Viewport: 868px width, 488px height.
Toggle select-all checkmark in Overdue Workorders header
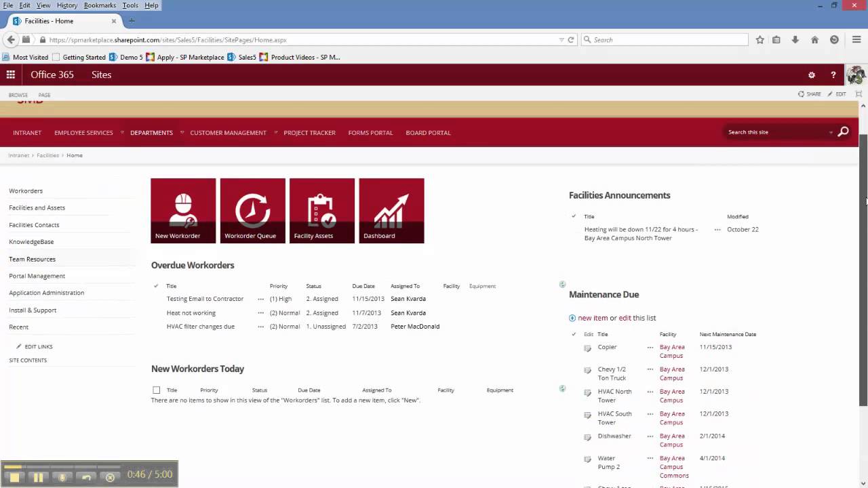pos(156,286)
